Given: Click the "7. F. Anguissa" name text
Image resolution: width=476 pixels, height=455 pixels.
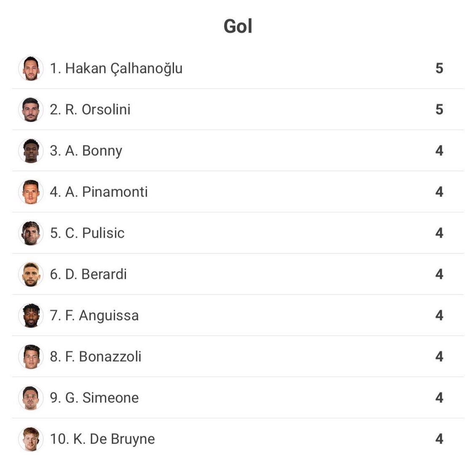Looking at the screenshot, I should pos(94,316).
